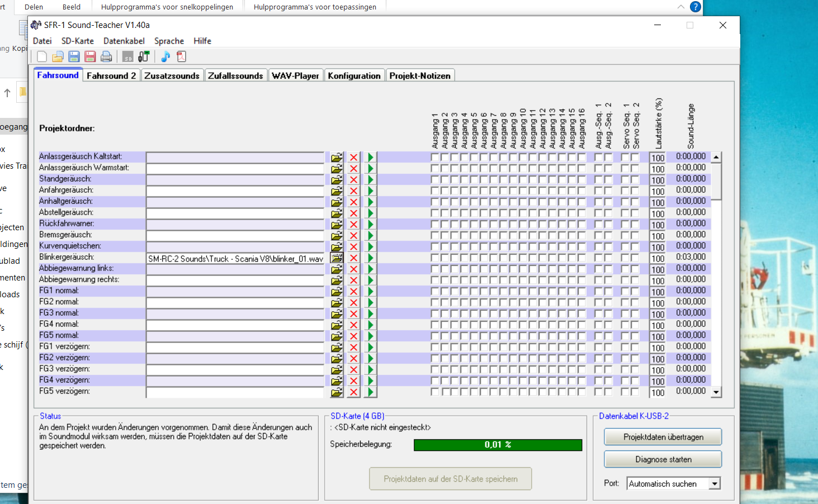Click the red floppy Save As icon
818x504 pixels.
90,56
